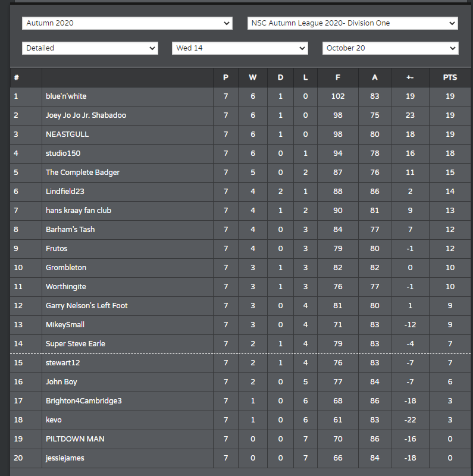Select Joey Jo Jo Jr. Shabadoo row
The width and height of the screenshot is (473, 476).
(240, 115)
